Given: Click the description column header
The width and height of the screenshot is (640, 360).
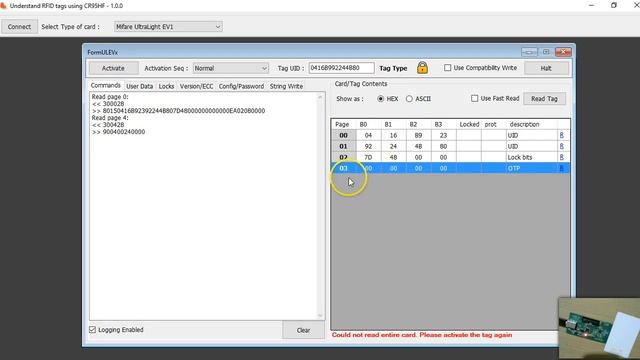Looking at the screenshot, I should (531, 124).
